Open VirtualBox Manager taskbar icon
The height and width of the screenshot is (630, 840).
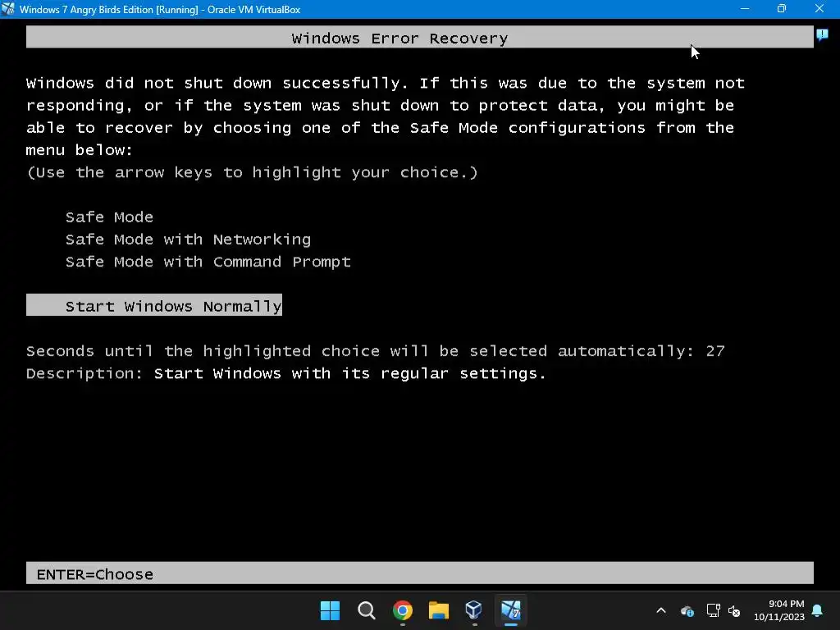[474, 610]
